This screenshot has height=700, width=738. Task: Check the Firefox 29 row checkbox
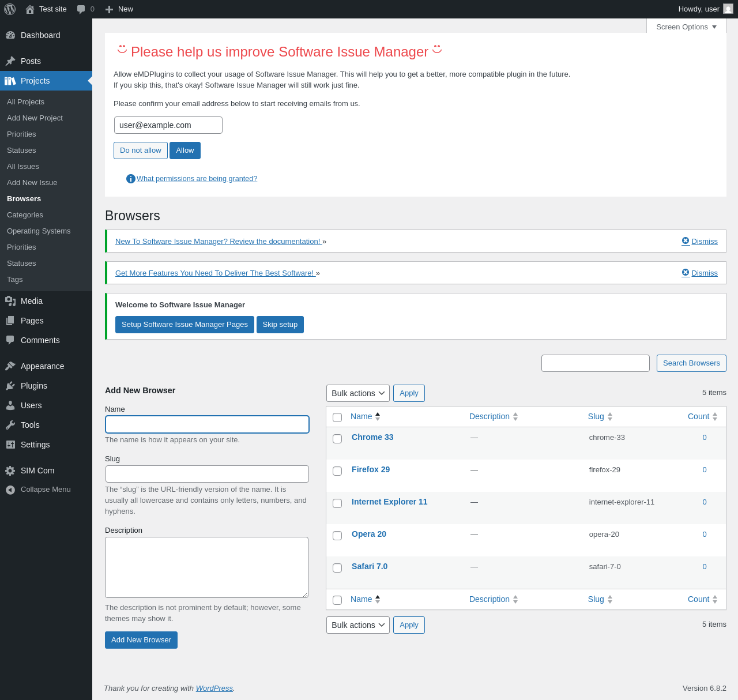337,471
